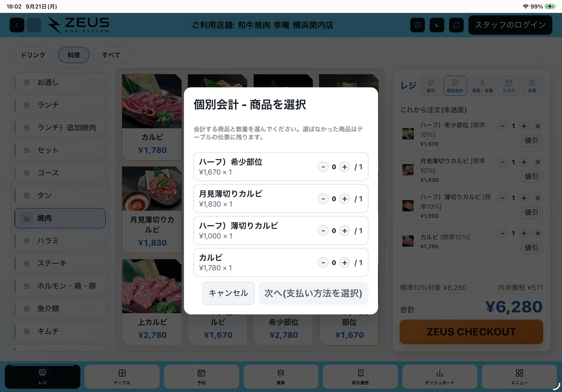The image size is (562, 392).
Task: Remove カルビ [標準10%] from order with X
Action: (538, 233)
